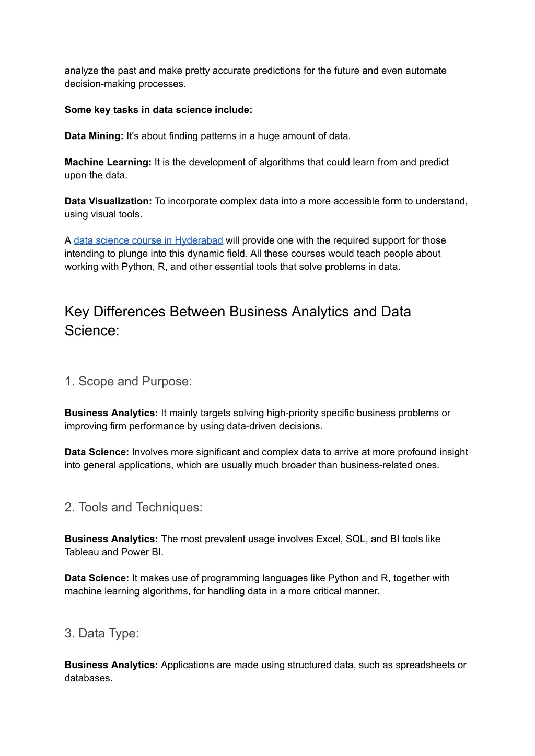This screenshot has height=756, width=535.
Task: Click the '2. Tools and Techniques:' subheading
Action: click(133, 508)
